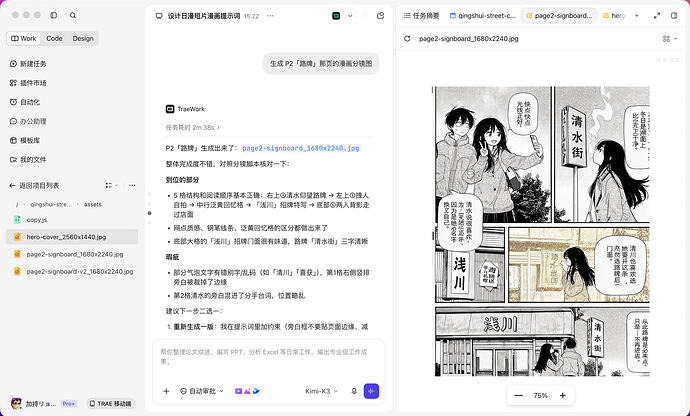
Task: Click the expand fullscreen arrows icon
Action: pyautogui.click(x=657, y=15)
